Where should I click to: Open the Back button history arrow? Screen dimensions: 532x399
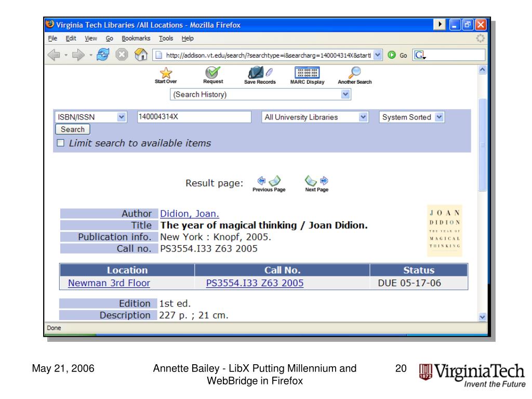(x=66, y=55)
